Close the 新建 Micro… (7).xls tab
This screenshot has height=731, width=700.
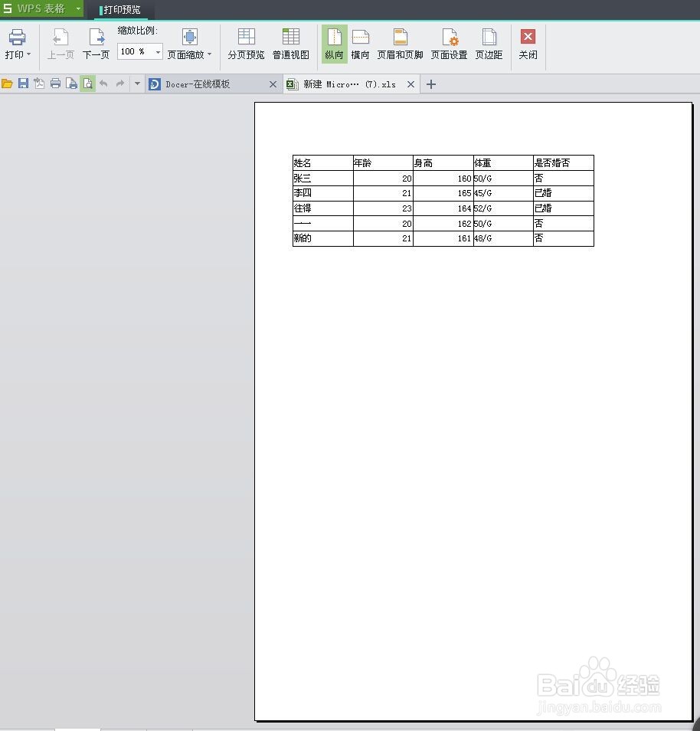point(411,84)
